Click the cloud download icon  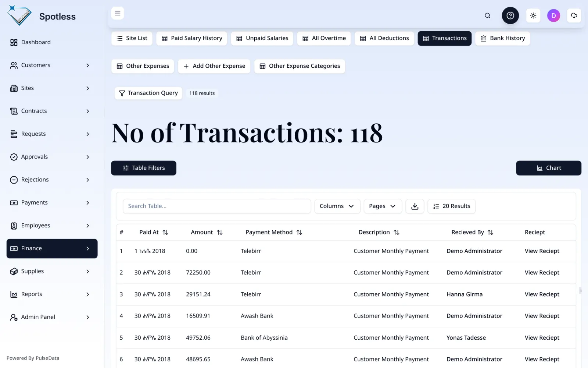coord(574,15)
